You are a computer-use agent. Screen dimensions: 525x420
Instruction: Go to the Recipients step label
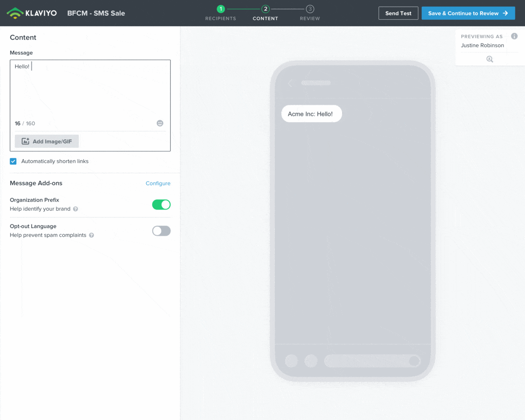click(x=220, y=19)
